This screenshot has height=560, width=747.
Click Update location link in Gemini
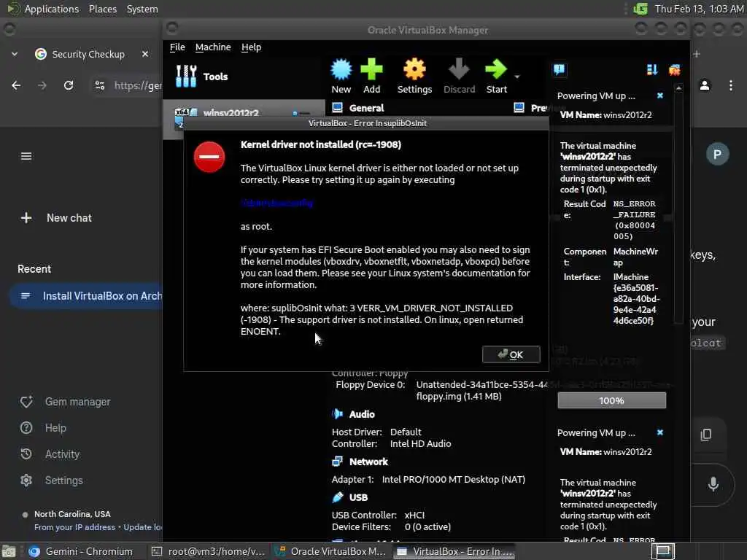click(x=143, y=527)
